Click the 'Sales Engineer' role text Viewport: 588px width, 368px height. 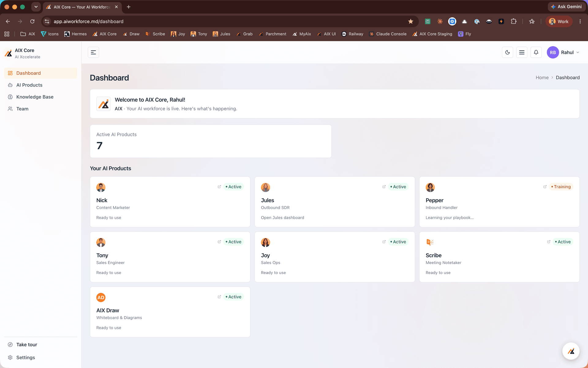click(x=110, y=262)
